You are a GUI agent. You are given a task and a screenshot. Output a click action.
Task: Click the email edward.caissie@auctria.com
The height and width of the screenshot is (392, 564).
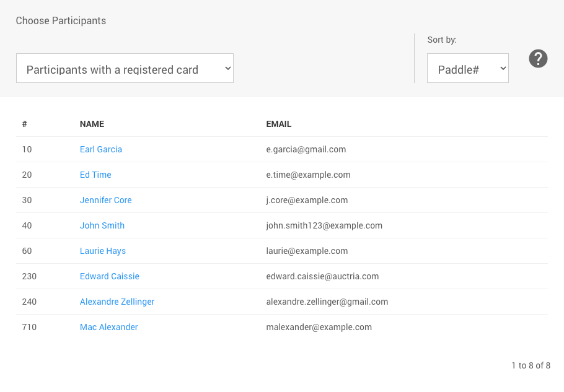click(322, 276)
